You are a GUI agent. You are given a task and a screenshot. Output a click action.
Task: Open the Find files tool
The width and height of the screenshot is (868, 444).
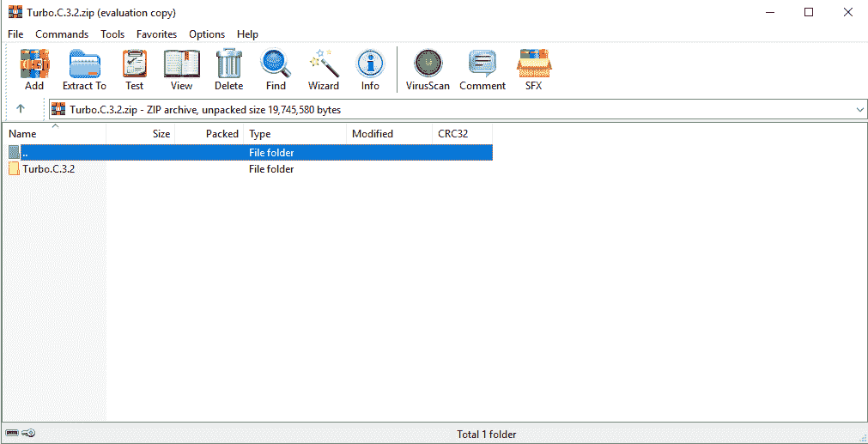coord(276,70)
